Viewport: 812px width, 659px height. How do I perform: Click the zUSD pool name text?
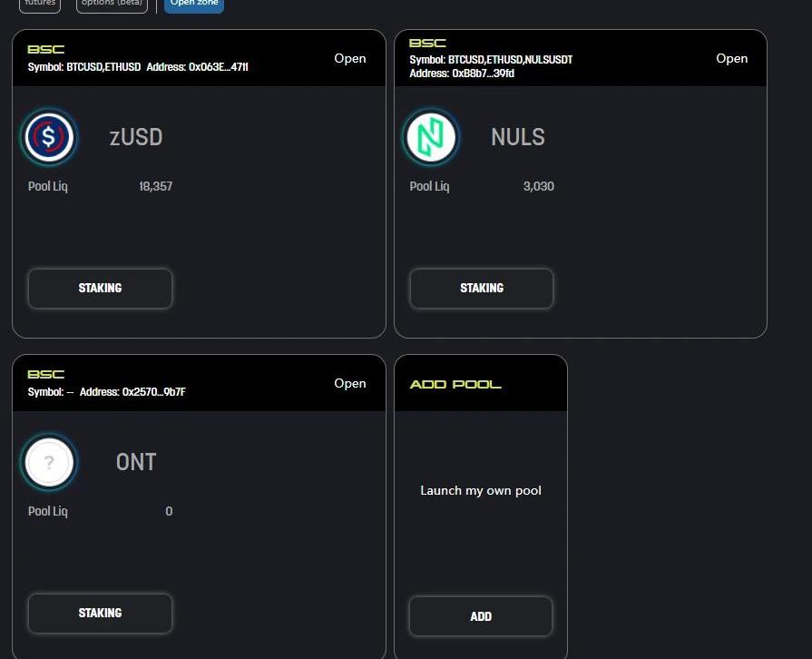coord(136,138)
